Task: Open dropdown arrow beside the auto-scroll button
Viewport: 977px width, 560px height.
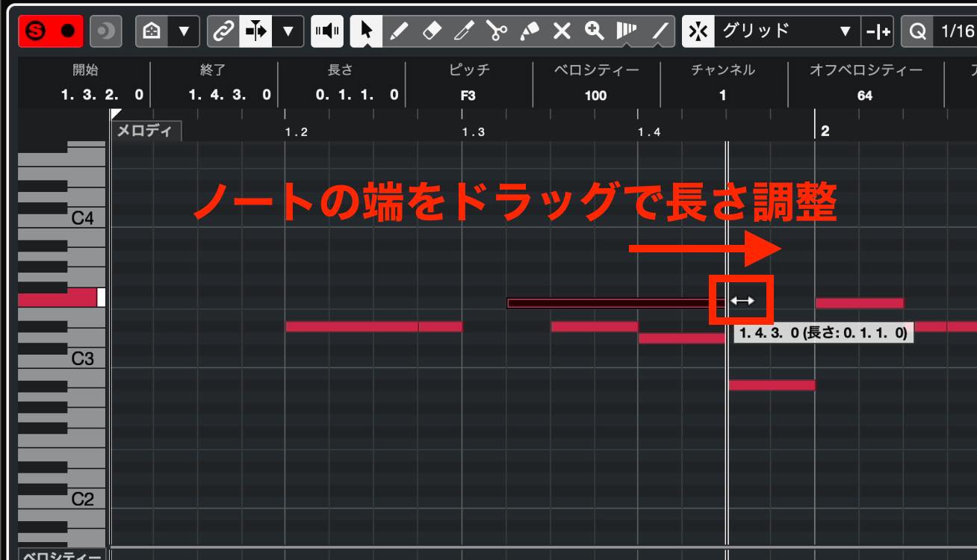Action: [288, 31]
